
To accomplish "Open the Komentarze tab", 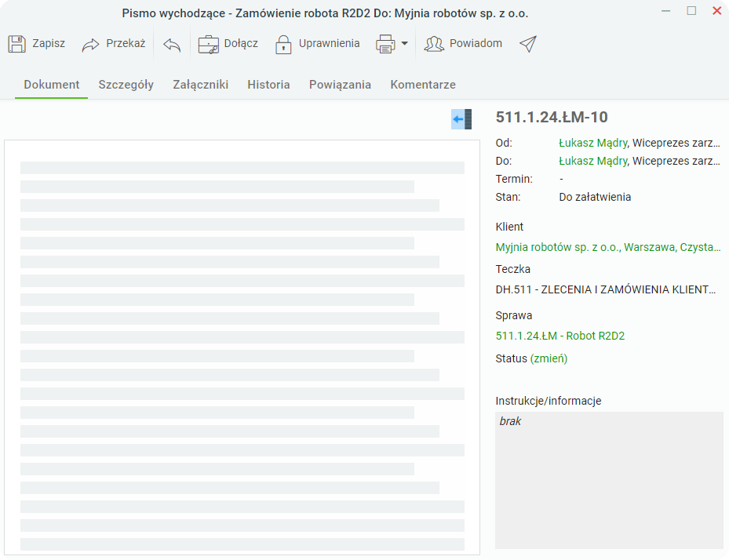I will coord(423,85).
